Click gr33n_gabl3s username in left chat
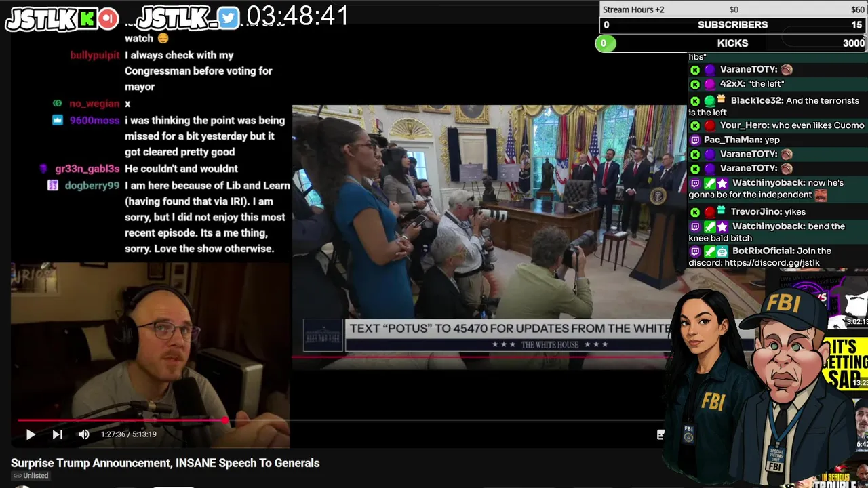The width and height of the screenshot is (868, 488). click(87, 169)
